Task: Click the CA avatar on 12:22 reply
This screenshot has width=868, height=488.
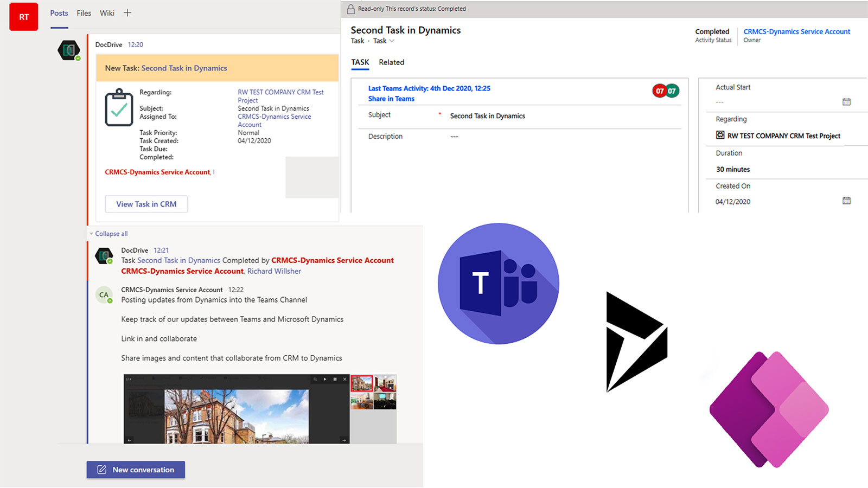Action: [x=104, y=295]
